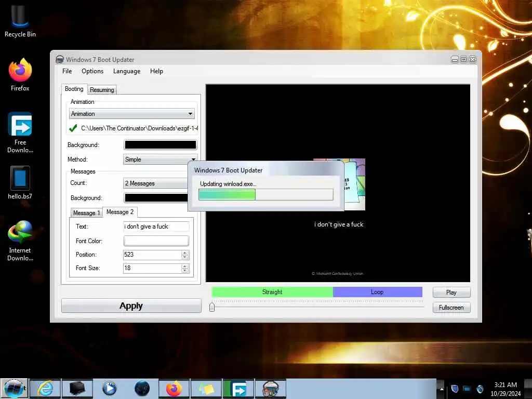532x399 pixels.
Task: Select the Message 2 tab
Action: click(x=120, y=212)
